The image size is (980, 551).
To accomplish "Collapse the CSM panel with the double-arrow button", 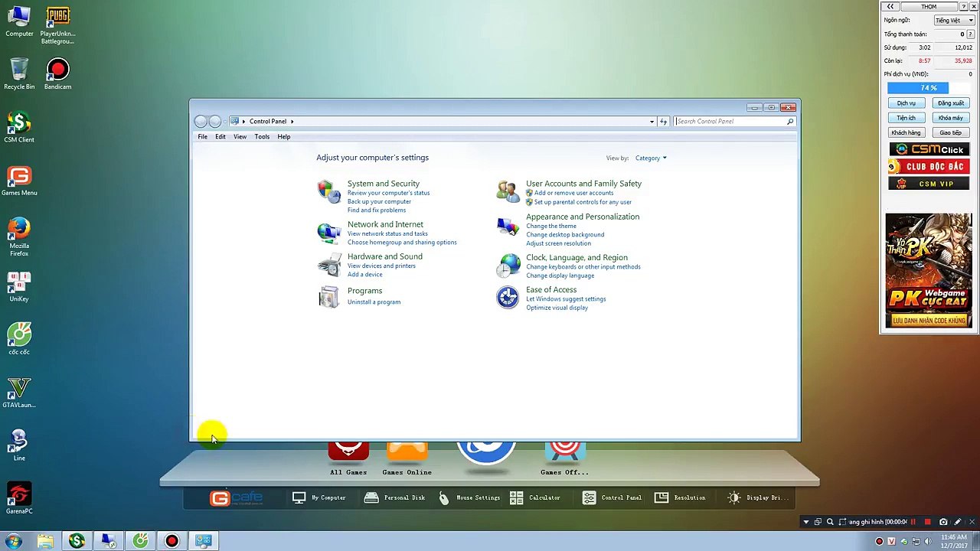I will coord(890,6).
